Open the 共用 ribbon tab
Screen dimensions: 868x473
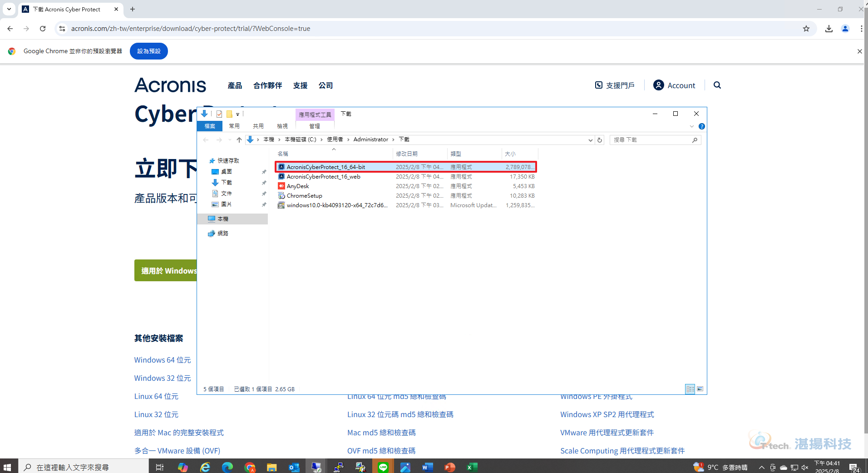(258, 126)
